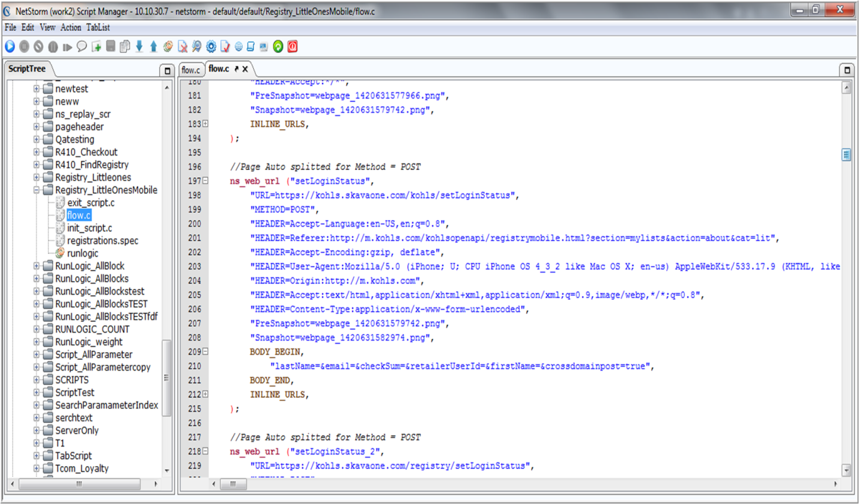Open init_script.c in the script tree
The image size is (859, 504).
point(89,228)
